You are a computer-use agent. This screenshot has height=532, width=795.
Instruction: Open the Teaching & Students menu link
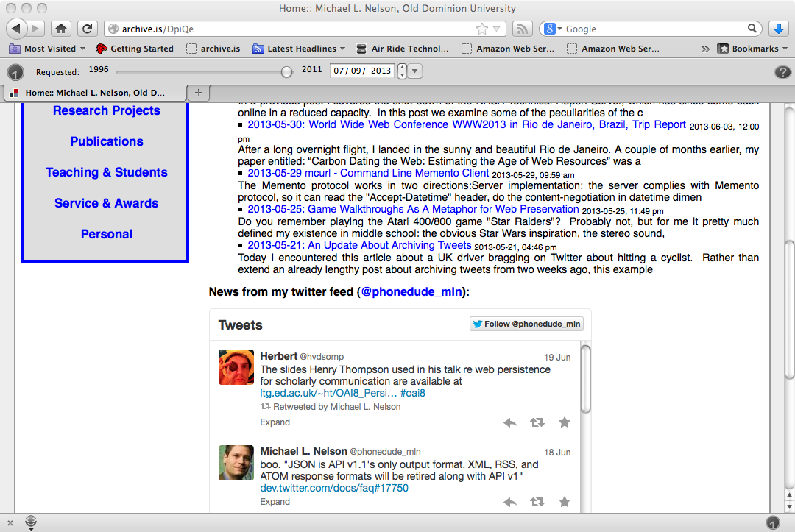coord(107,172)
